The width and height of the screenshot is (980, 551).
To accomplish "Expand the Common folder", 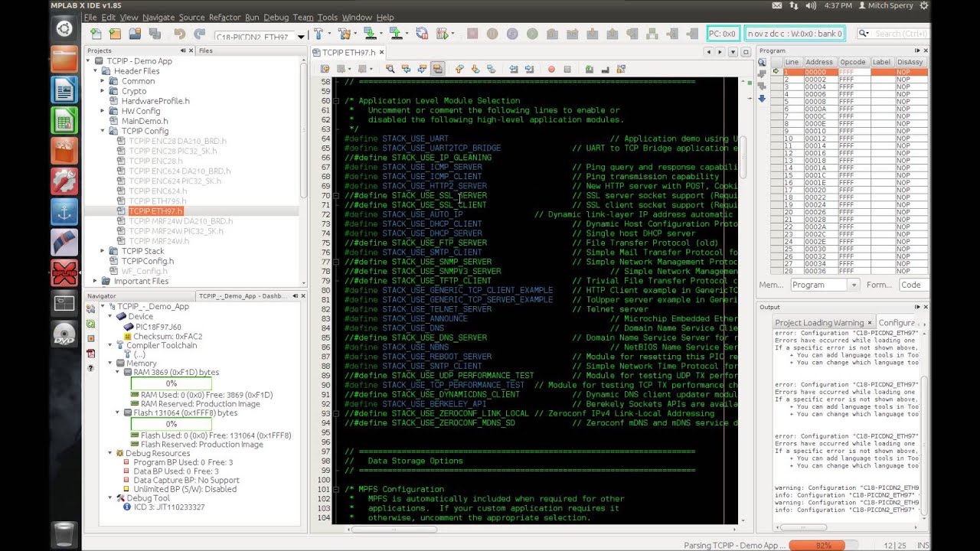I will [103, 80].
